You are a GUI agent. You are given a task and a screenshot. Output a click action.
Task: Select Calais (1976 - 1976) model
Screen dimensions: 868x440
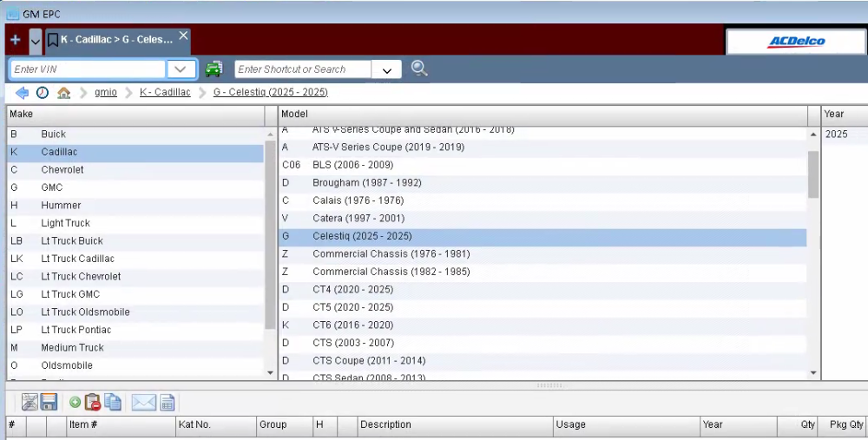542,200
